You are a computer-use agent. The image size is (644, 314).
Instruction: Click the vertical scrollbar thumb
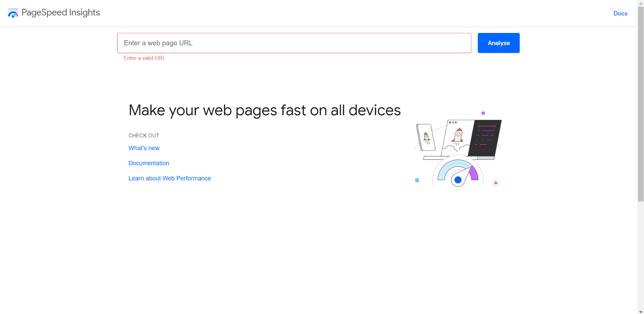pyautogui.click(x=640, y=101)
